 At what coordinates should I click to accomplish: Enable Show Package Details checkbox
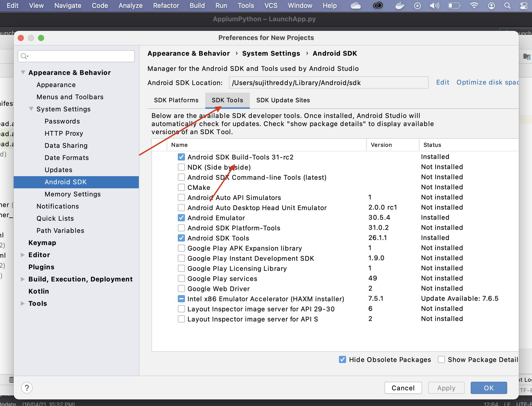[x=441, y=359]
